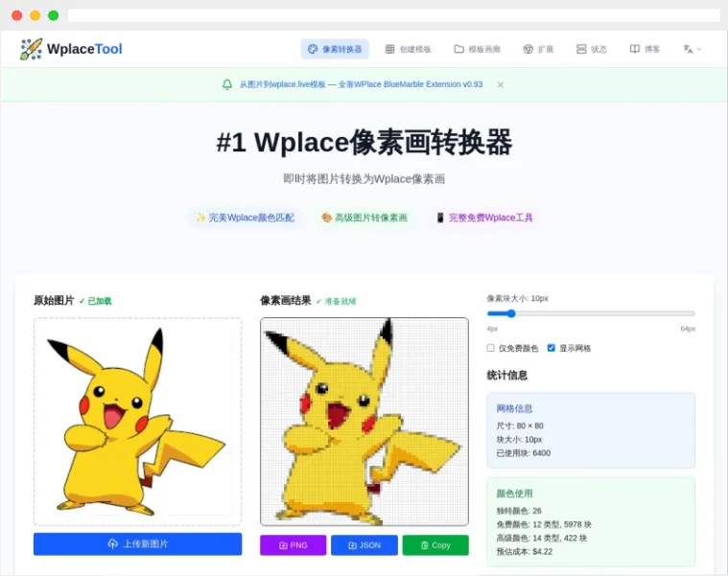Export the result as JSON

(364, 545)
